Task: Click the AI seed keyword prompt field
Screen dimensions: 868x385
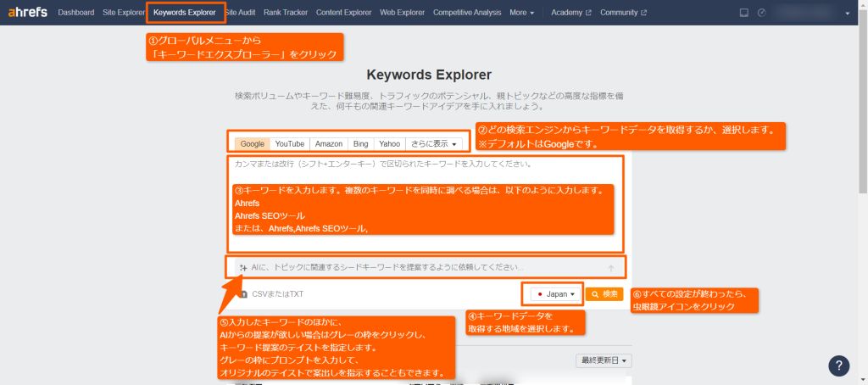Action: [x=429, y=268]
